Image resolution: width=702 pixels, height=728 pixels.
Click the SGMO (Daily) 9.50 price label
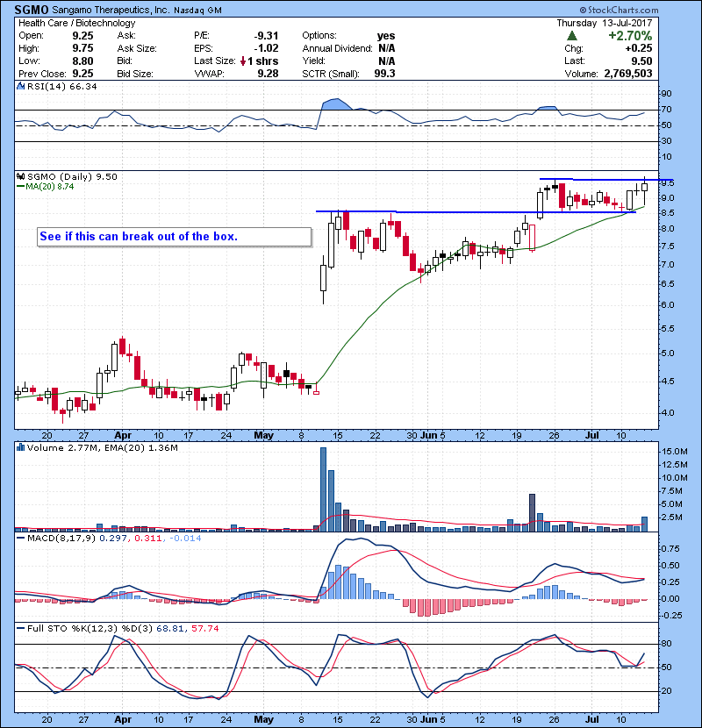[72, 176]
